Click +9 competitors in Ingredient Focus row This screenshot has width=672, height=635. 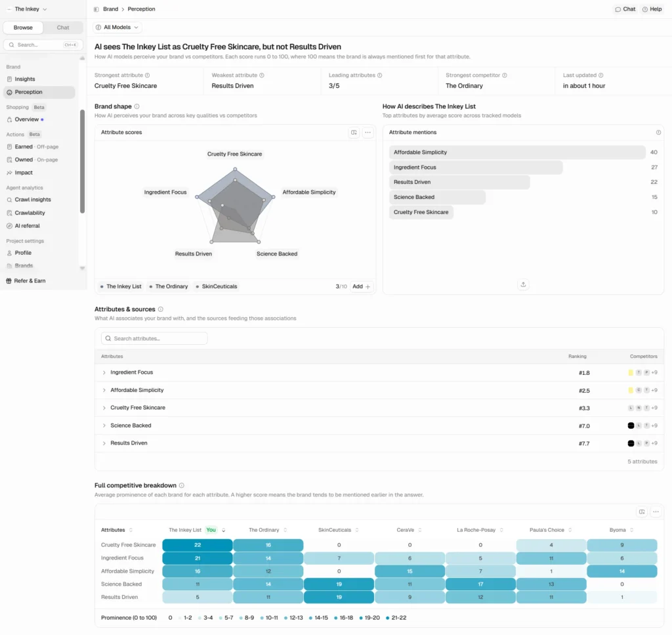click(654, 372)
